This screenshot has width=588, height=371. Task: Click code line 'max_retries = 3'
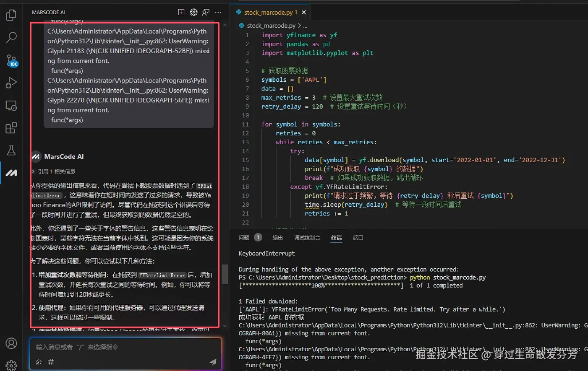pyautogui.click(x=288, y=97)
